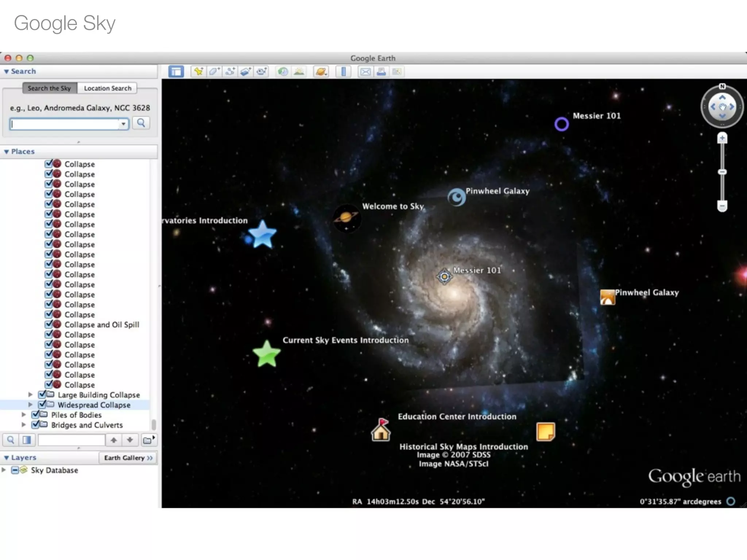
Task: Click the Places panel filter text field
Action: [x=71, y=440]
